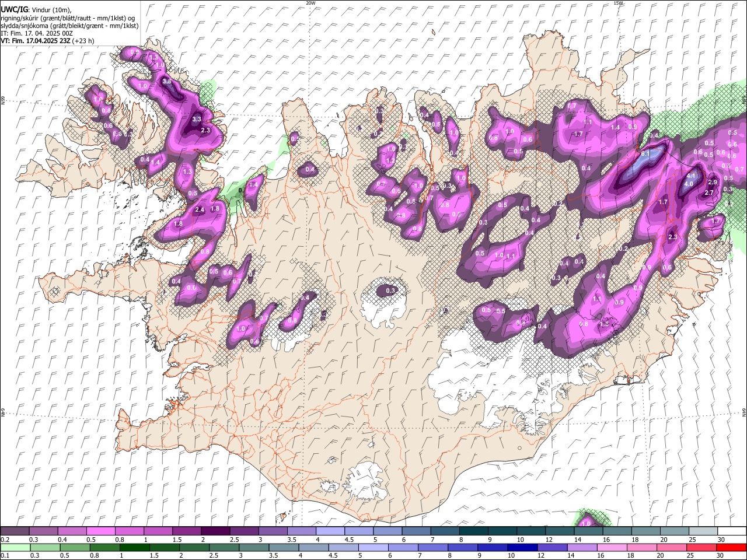Click the '0.2' label on top legend row

5,539
